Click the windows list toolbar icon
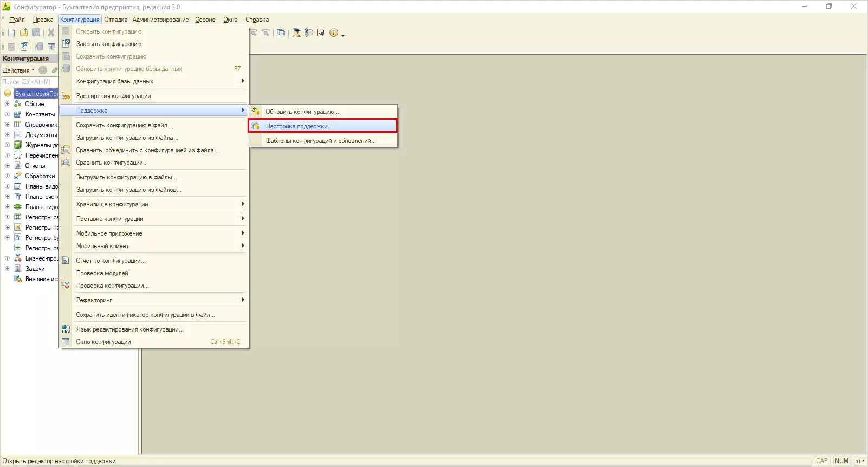 tap(281, 33)
